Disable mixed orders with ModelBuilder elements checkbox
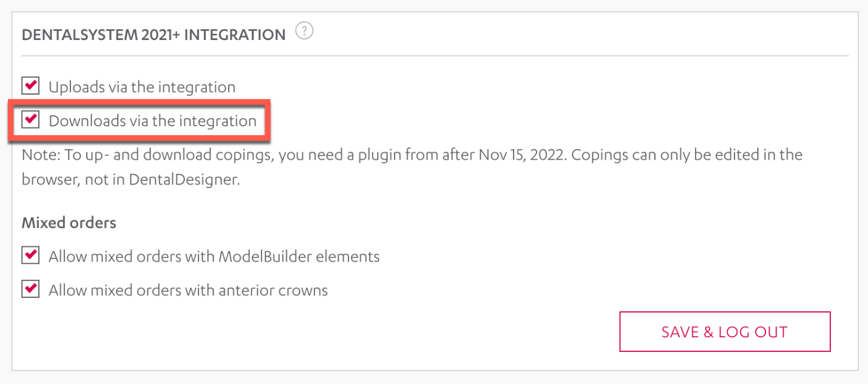Screen dimensions: 868x384 pos(30,255)
